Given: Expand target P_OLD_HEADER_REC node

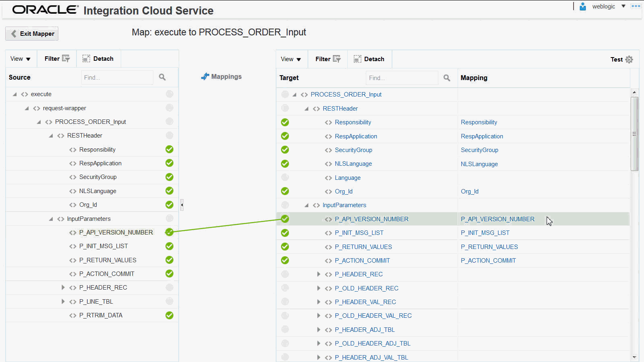Looking at the screenshot, I should pos(319,288).
